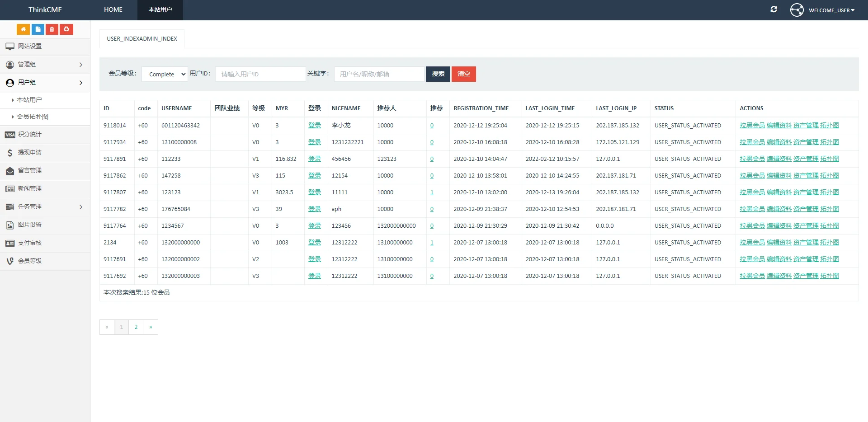Click the red recycle shortcut icon
Screen dimensions: 868x422
pyautogui.click(x=66, y=29)
